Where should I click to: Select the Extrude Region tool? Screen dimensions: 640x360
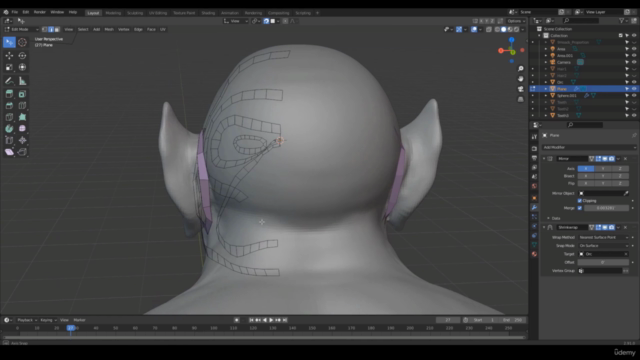click(x=9, y=94)
